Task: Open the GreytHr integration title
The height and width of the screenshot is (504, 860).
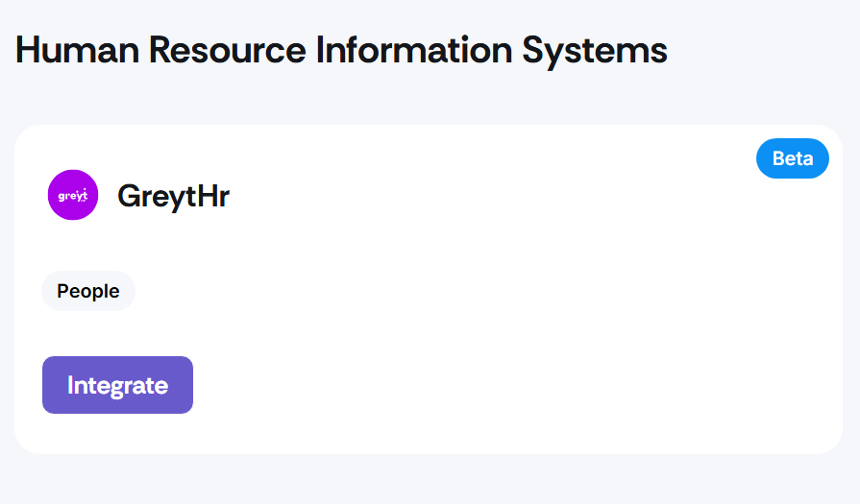Action: pos(173,196)
